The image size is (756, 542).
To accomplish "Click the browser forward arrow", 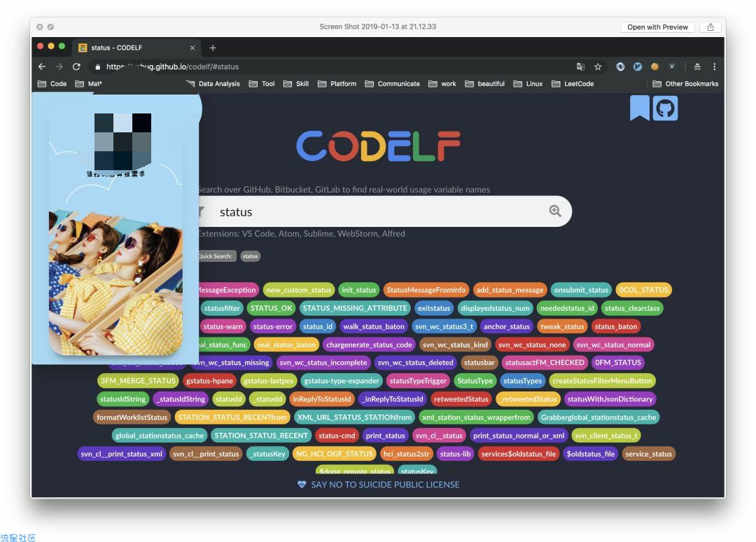I will tap(59, 67).
